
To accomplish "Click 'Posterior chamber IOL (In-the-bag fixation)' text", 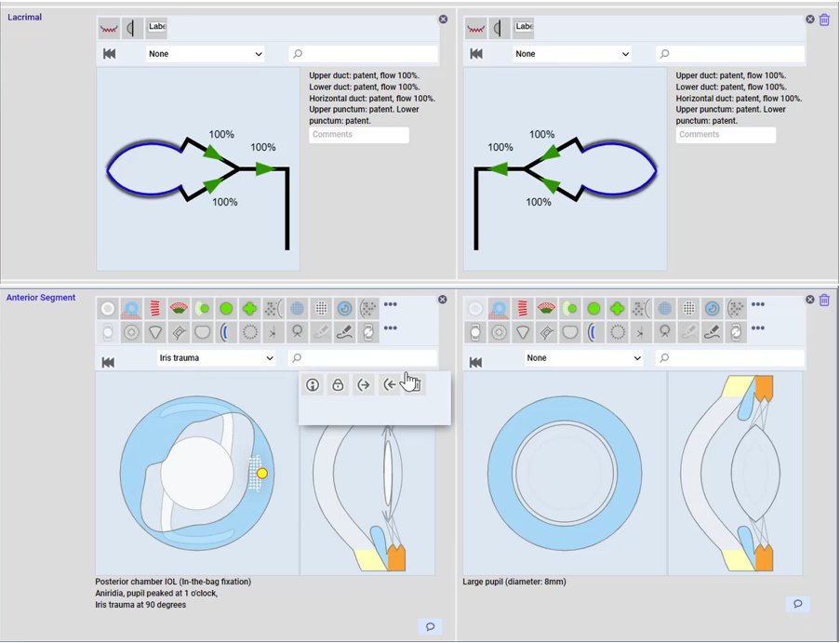I will pos(173,582).
